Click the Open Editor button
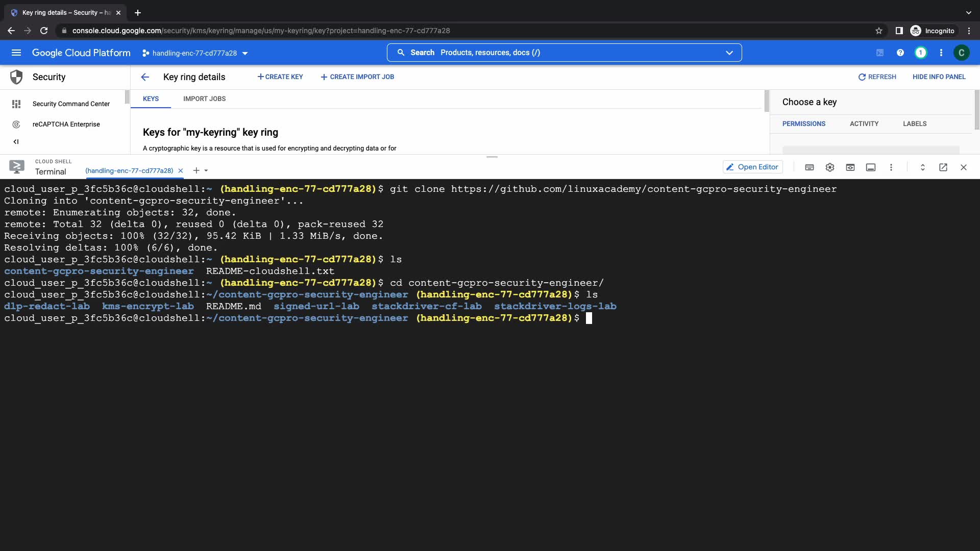Viewport: 980px width, 551px height. [752, 167]
